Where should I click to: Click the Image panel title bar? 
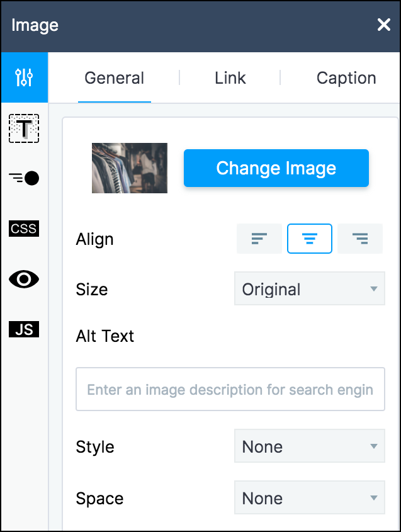click(189, 25)
